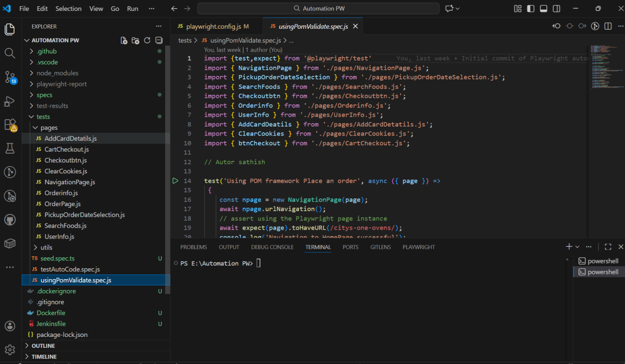
Task: Open the new terminal launch profile dropdown
Action: pos(577,247)
